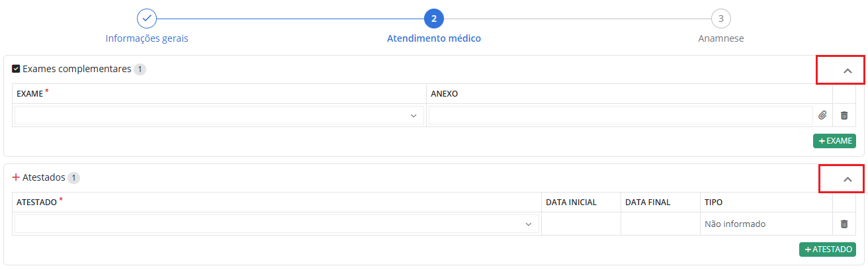The width and height of the screenshot is (868, 270).
Task: Uncheck the Exames complementares checkbox
Action: (x=16, y=69)
